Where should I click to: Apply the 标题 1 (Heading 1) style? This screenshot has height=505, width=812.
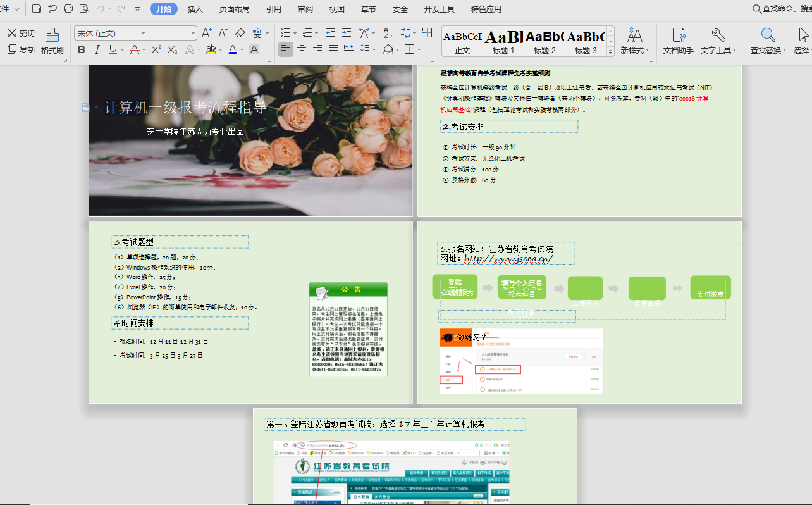503,42
